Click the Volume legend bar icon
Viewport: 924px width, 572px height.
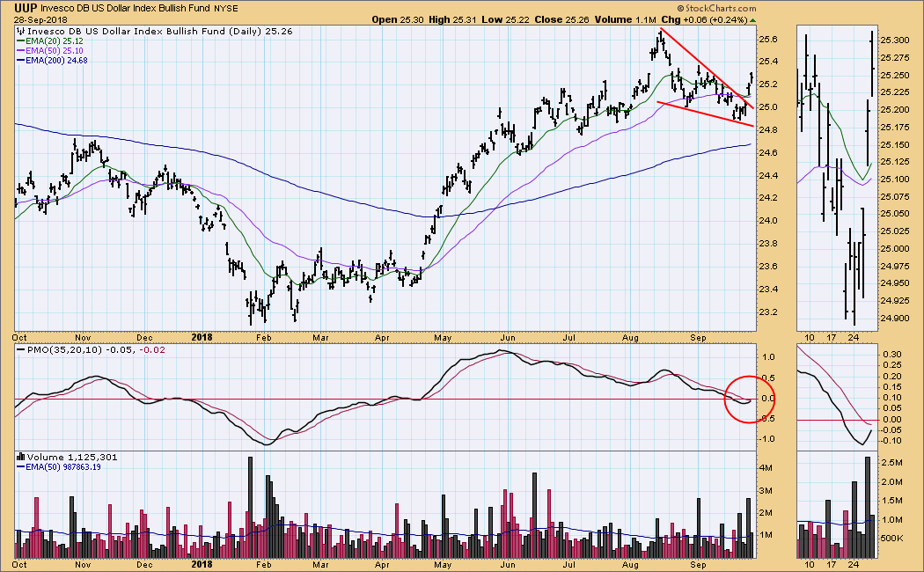click(x=20, y=458)
